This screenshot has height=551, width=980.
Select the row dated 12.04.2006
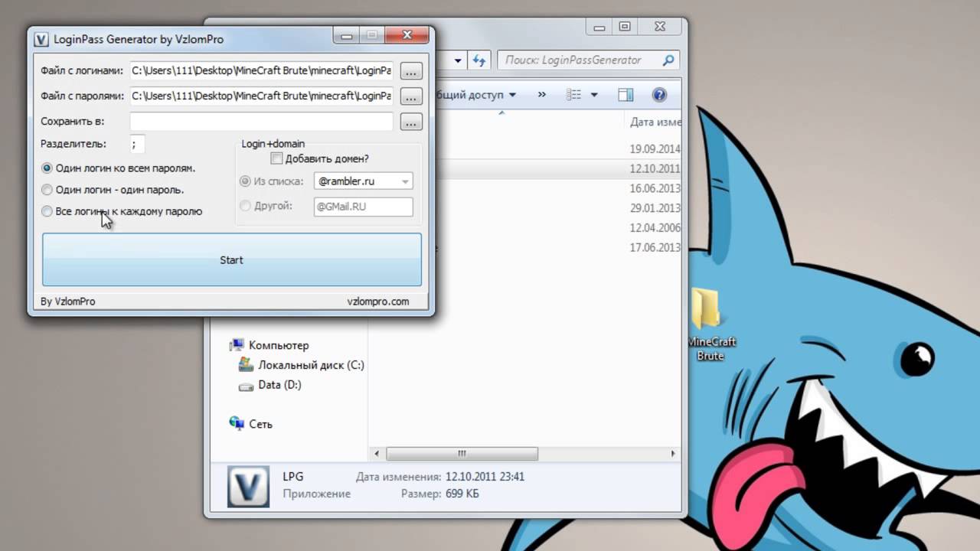point(524,228)
